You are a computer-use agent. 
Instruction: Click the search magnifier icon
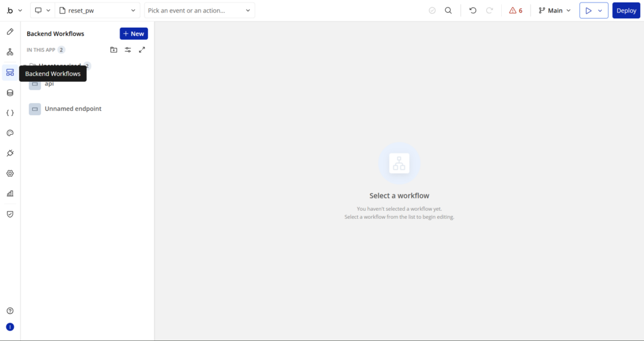448,11
